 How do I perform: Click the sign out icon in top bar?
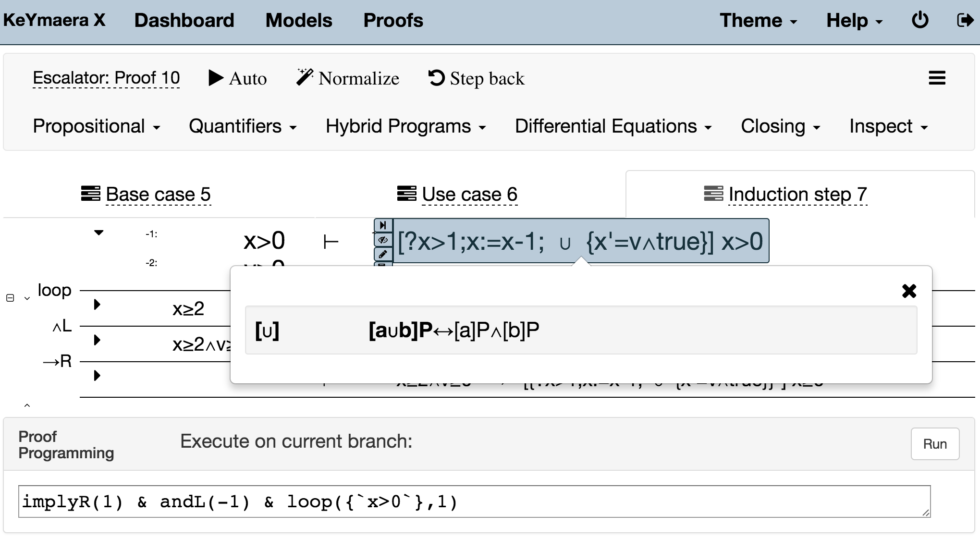[x=965, y=20]
